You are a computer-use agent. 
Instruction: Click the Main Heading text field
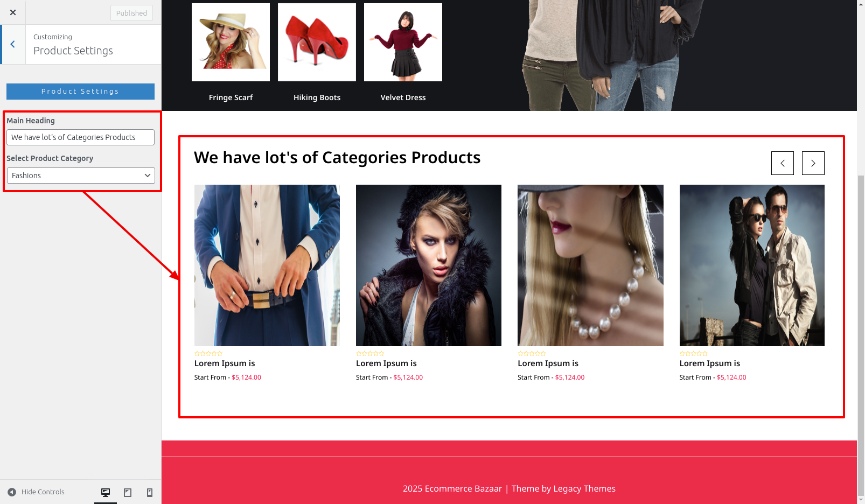[x=81, y=137]
